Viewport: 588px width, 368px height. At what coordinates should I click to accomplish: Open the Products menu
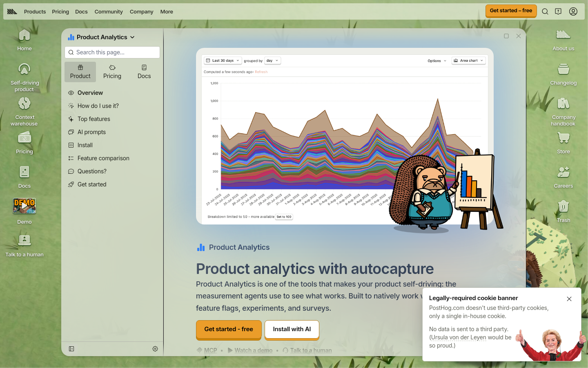35,11
